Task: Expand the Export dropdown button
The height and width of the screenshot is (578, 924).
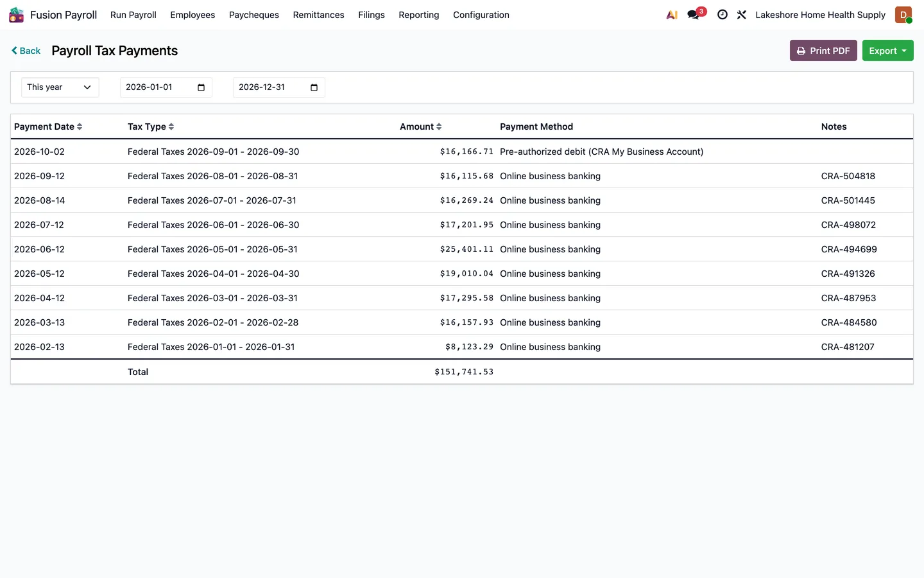Action: click(x=887, y=51)
